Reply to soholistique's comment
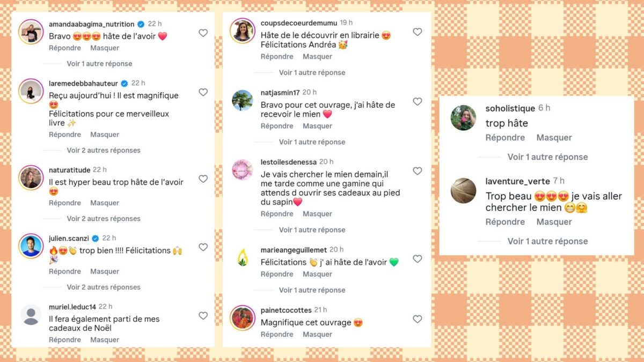Screen dimensions: 644x362 (505, 137)
